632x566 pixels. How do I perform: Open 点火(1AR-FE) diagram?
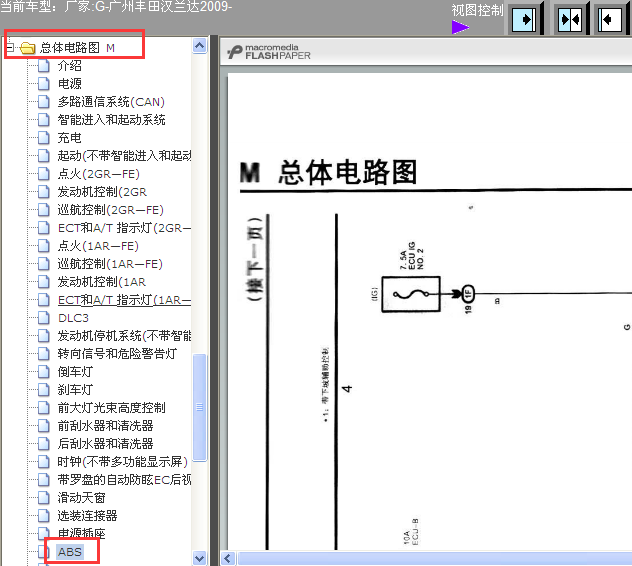tap(98, 246)
